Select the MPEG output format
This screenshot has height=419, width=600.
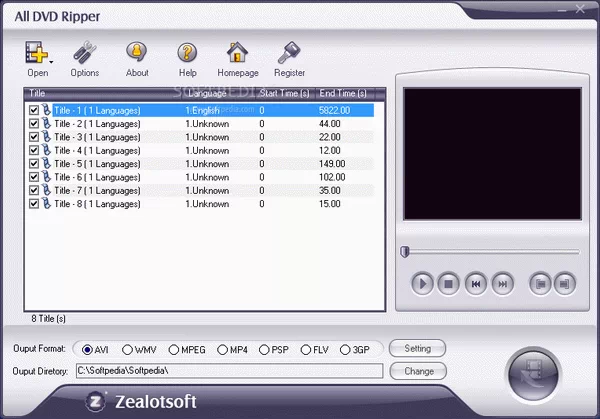[x=174, y=350]
